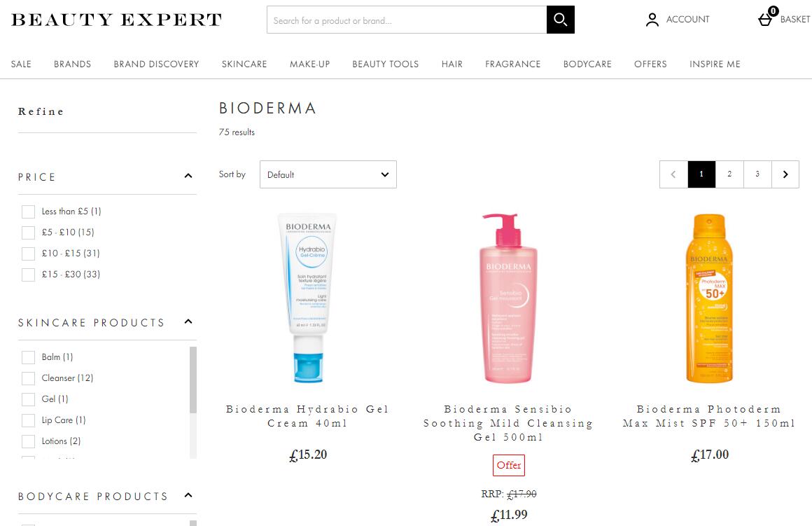Image resolution: width=812 pixels, height=526 pixels.
Task: Open the Skincare menu
Action: click(244, 64)
